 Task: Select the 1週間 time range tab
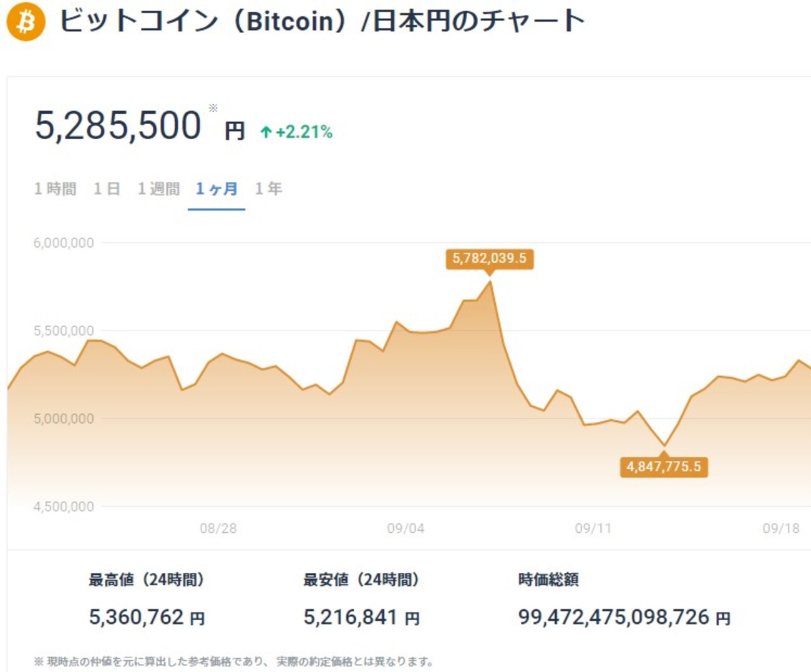(160, 188)
